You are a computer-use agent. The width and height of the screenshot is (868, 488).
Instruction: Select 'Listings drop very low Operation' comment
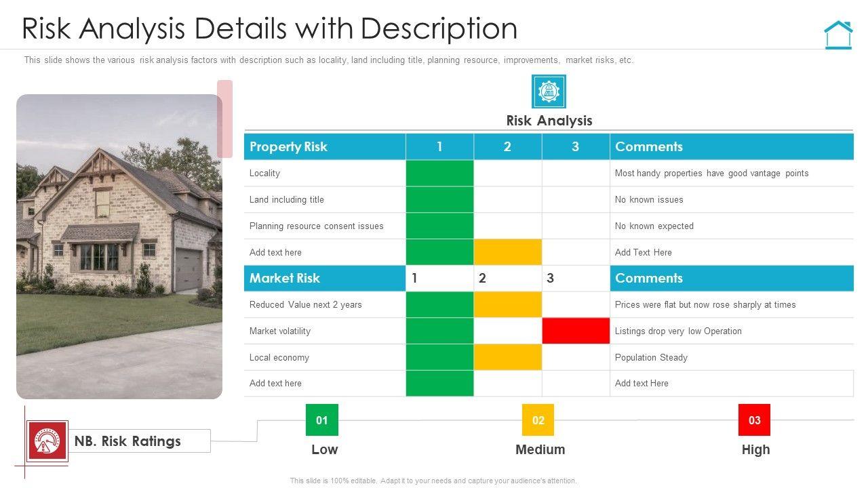tap(678, 331)
